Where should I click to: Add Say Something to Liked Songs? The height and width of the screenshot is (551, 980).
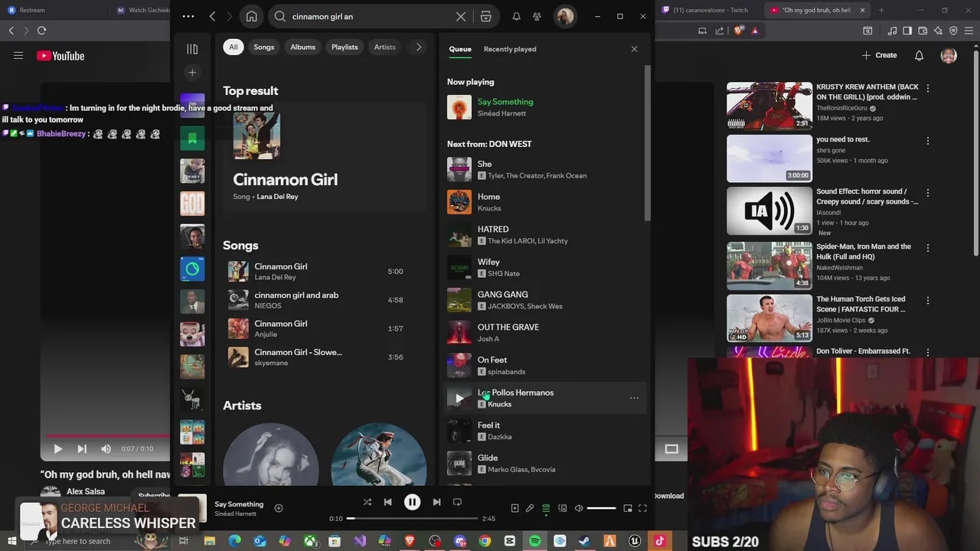(x=279, y=508)
